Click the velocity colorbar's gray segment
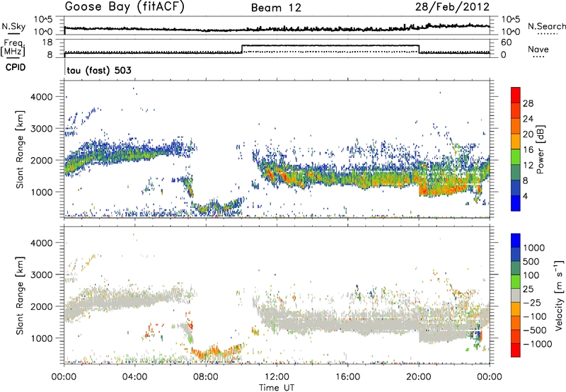The height and width of the screenshot is (392, 566). (516, 296)
